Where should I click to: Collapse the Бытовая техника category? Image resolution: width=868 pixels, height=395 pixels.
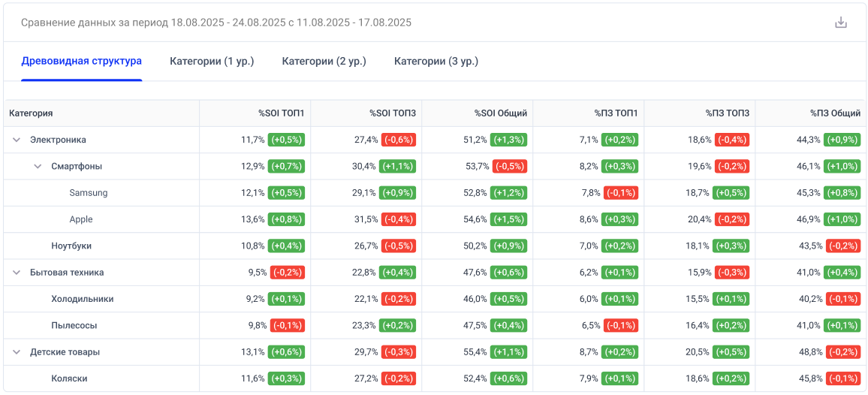(17, 273)
